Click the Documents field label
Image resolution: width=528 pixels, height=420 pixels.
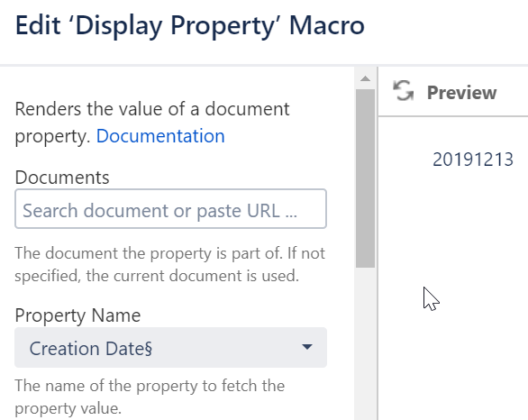(x=62, y=178)
